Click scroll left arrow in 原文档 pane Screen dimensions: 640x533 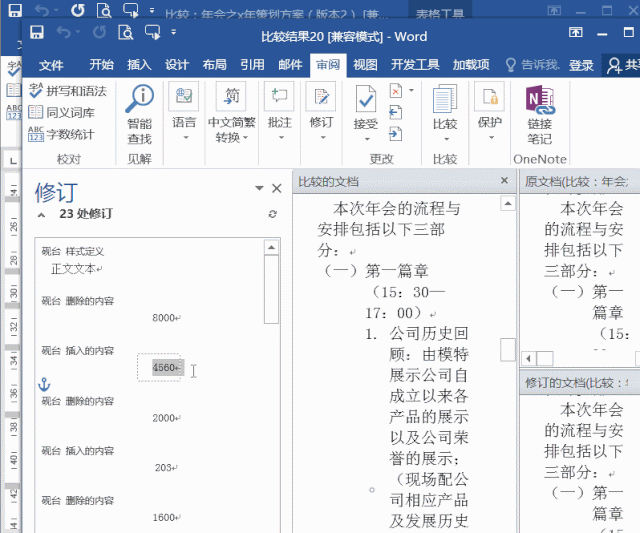pyautogui.click(x=529, y=359)
